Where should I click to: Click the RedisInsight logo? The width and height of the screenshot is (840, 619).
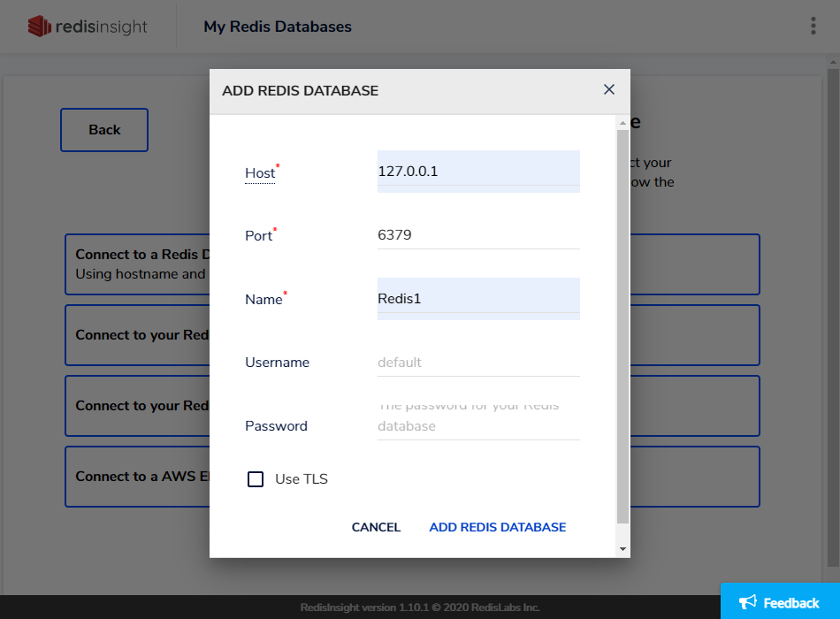pyautogui.click(x=88, y=27)
